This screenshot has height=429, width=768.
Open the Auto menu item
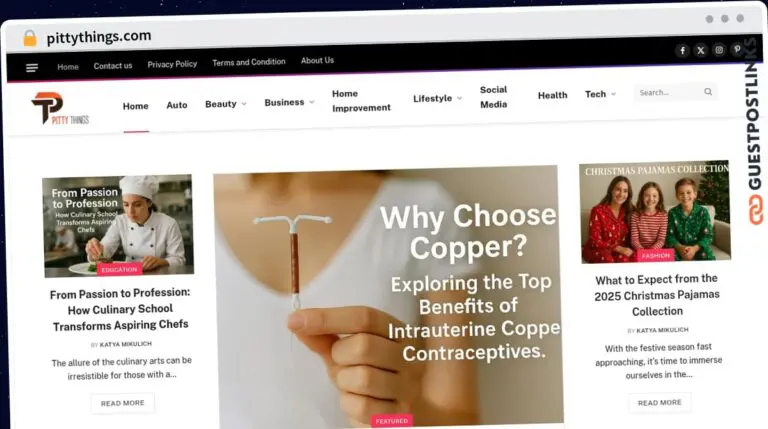coord(177,105)
